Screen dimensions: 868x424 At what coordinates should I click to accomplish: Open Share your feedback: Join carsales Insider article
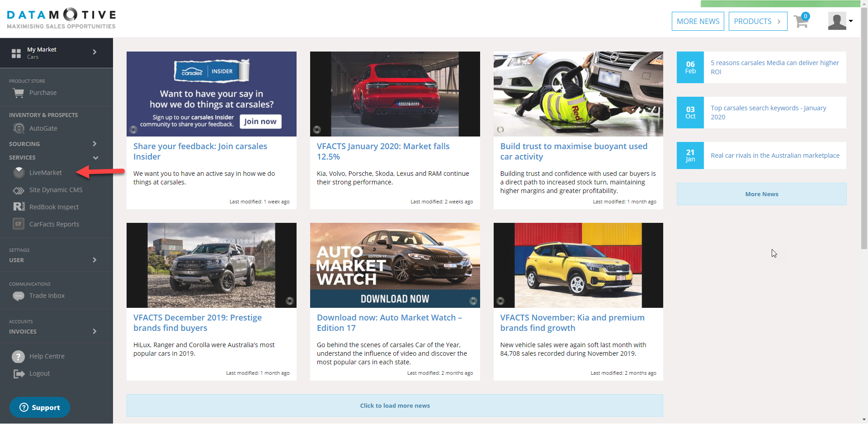coord(200,151)
